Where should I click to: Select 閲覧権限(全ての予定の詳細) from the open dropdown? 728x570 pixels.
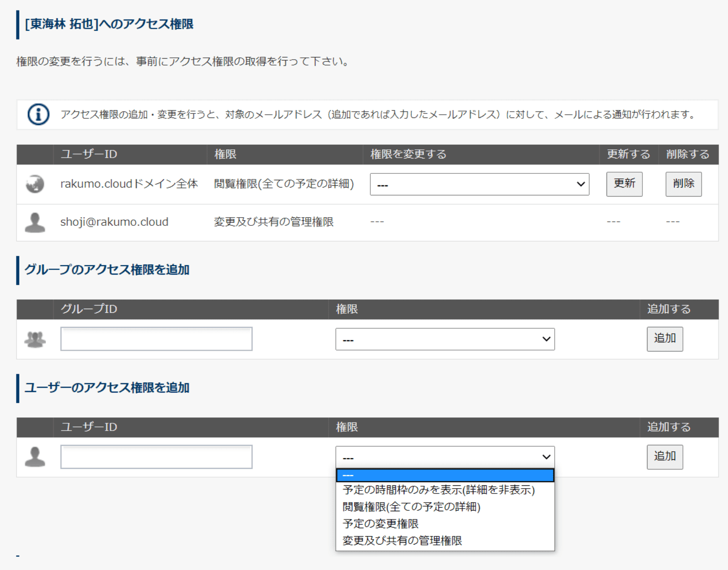413,507
